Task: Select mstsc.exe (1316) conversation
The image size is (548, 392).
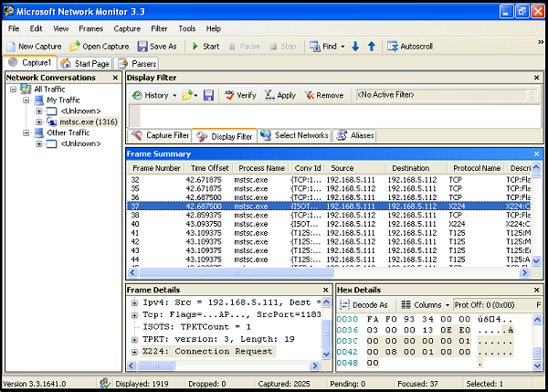Action: (x=89, y=122)
